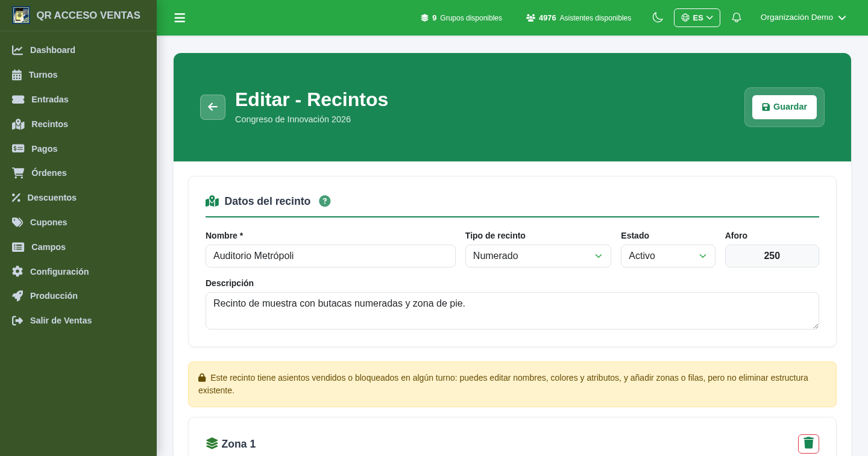
Task: Click the Salir de Ventas exit icon
Action: pos(17,320)
